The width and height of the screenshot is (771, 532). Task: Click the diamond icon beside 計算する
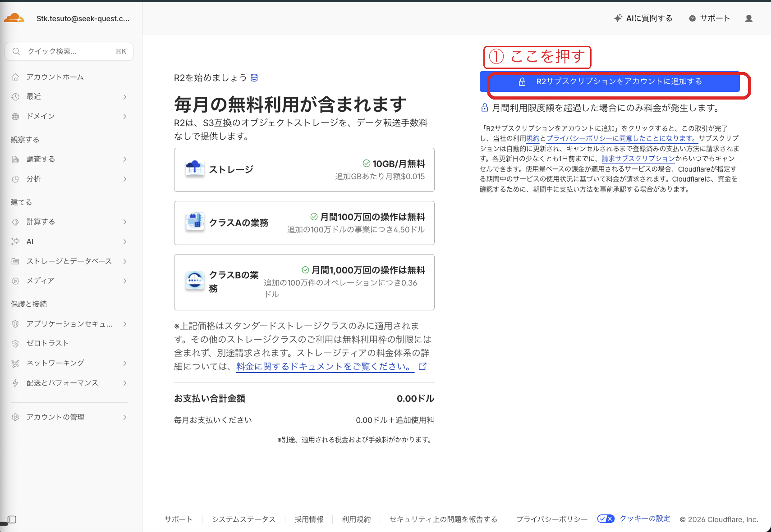click(15, 222)
